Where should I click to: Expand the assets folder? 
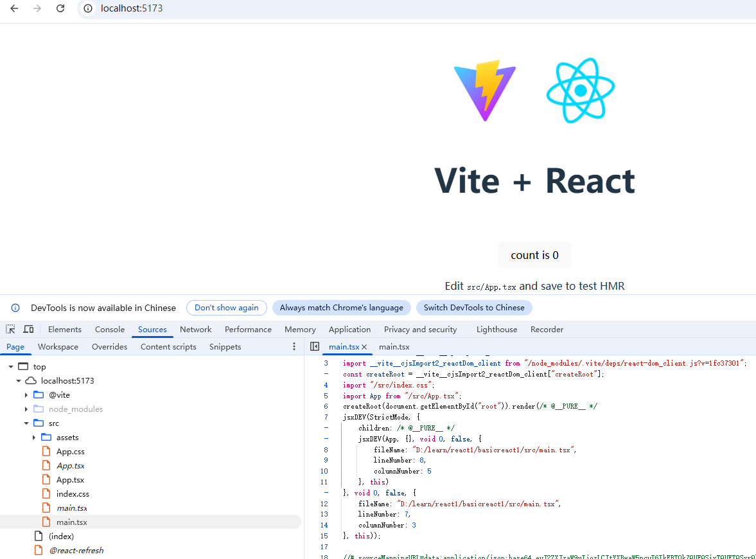point(34,438)
